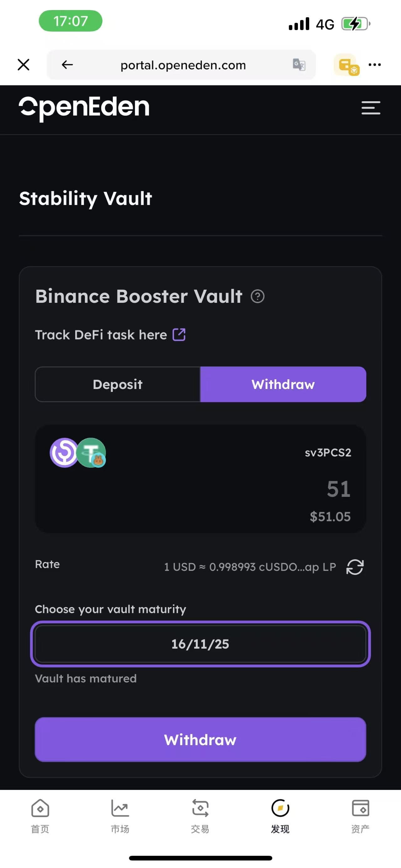Image resolution: width=401 pixels, height=868 pixels.
Task: Switch to the Deposit tab
Action: [x=117, y=384]
